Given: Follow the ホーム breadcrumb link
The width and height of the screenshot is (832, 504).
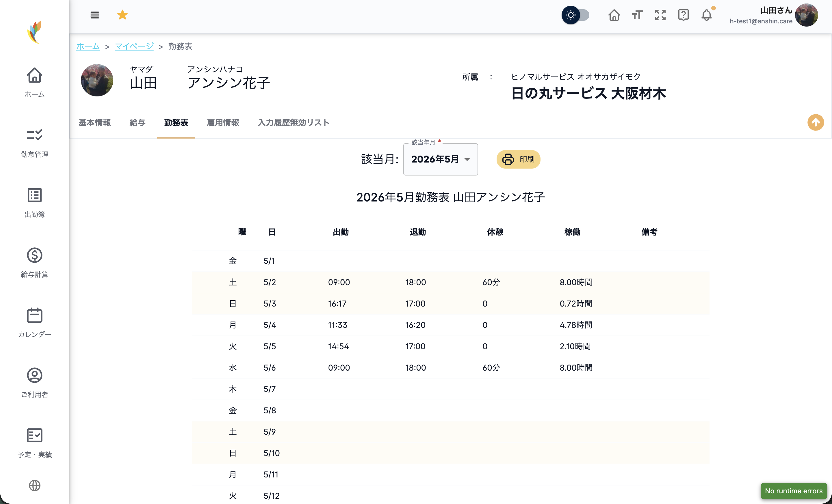Looking at the screenshot, I should pos(88,46).
